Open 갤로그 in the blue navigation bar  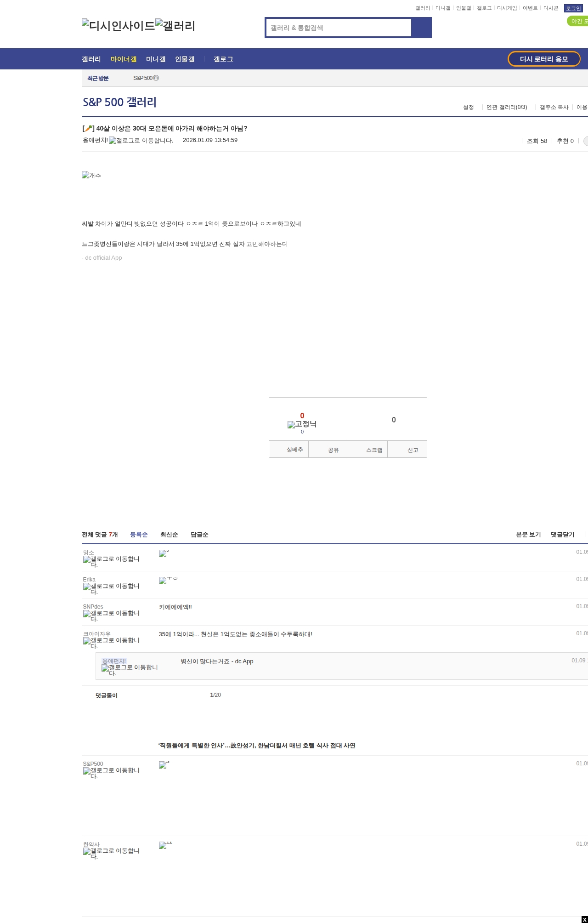223,59
